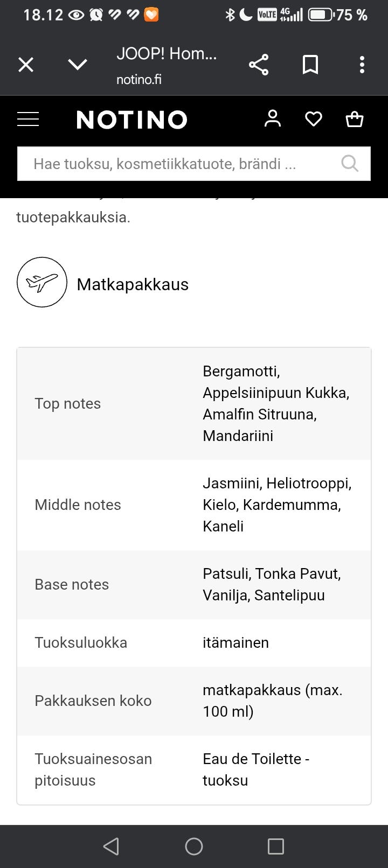Tap the search magnifier icon
Viewport: 388px width, 868px height.
click(x=350, y=163)
